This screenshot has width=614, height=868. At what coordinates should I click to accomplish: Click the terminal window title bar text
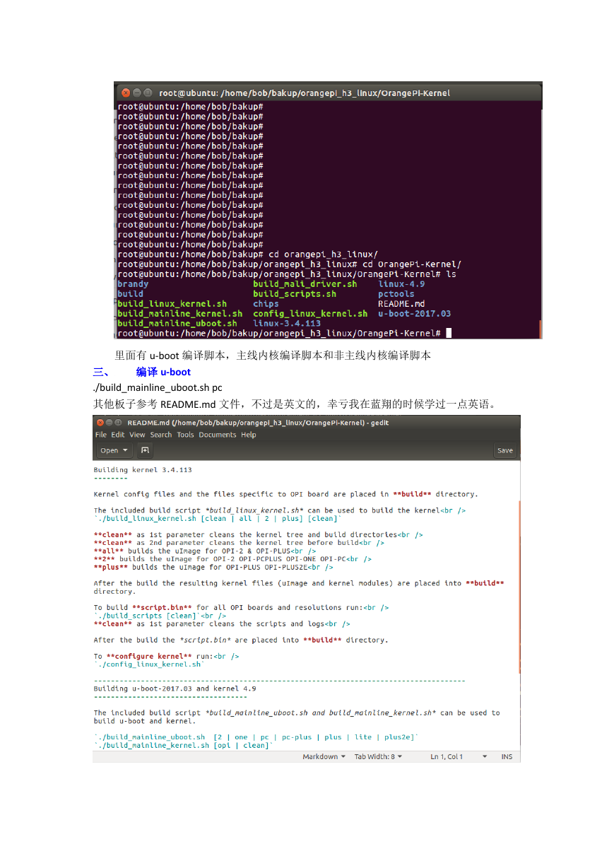pos(305,93)
